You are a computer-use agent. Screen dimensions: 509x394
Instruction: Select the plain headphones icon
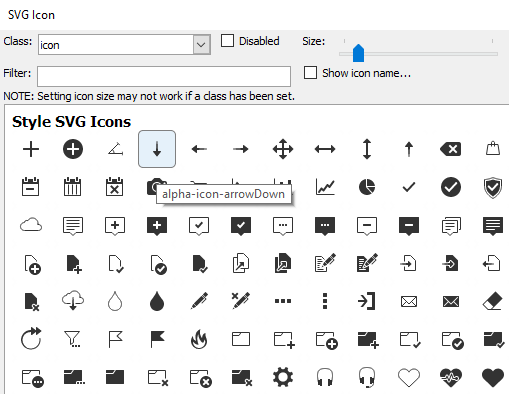tap(325, 377)
